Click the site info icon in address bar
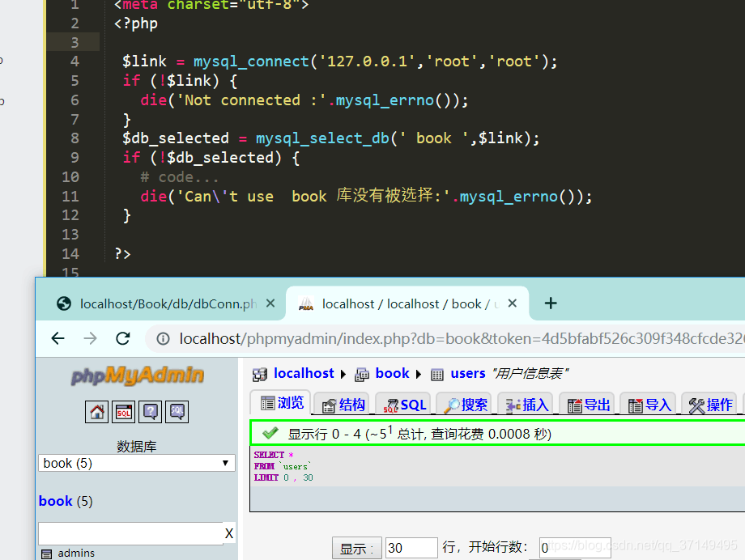Screen dimensions: 745x560 [163, 338]
